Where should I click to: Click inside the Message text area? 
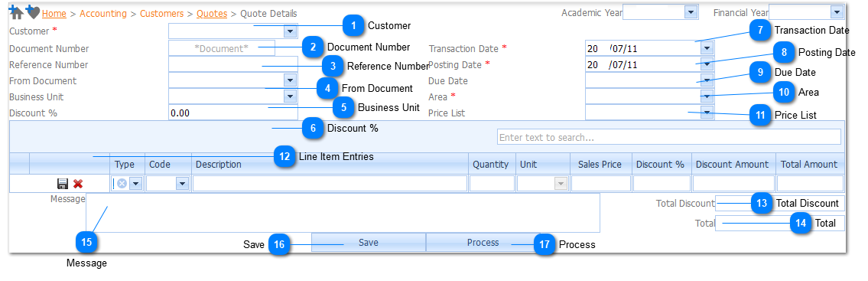[x=343, y=212]
